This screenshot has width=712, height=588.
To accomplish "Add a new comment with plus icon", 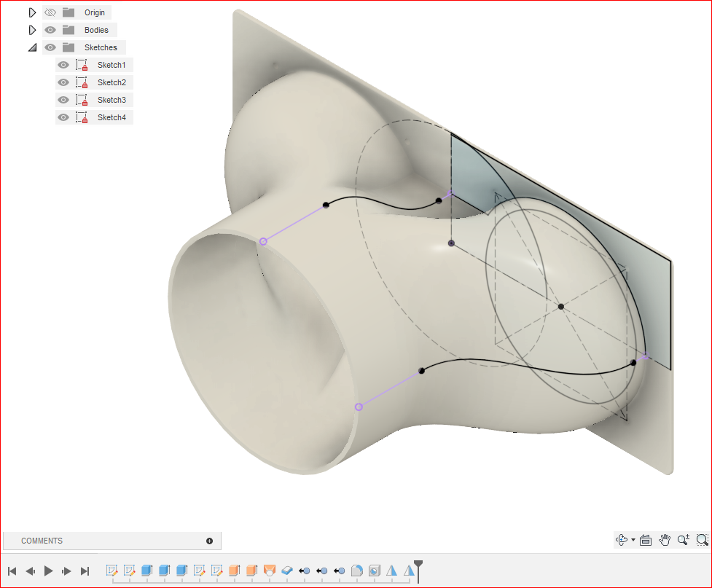I will tap(209, 541).
